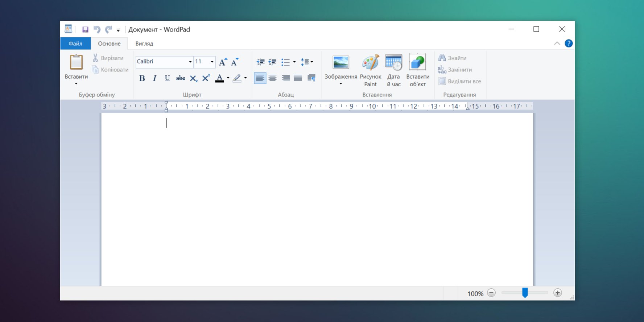Open the font family dropdown arrow
644x322 pixels.
(x=190, y=62)
